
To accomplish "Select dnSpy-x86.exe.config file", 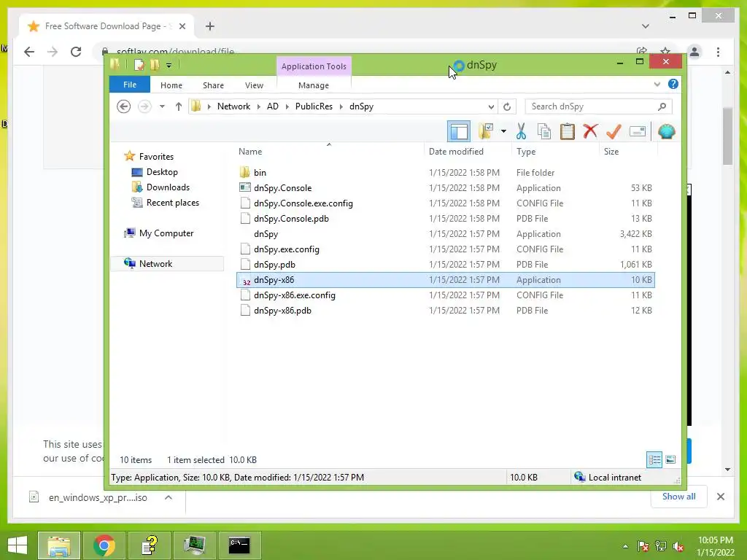I will 446,295.
